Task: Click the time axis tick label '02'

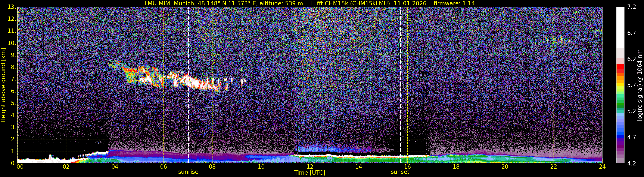Action: [66, 167]
